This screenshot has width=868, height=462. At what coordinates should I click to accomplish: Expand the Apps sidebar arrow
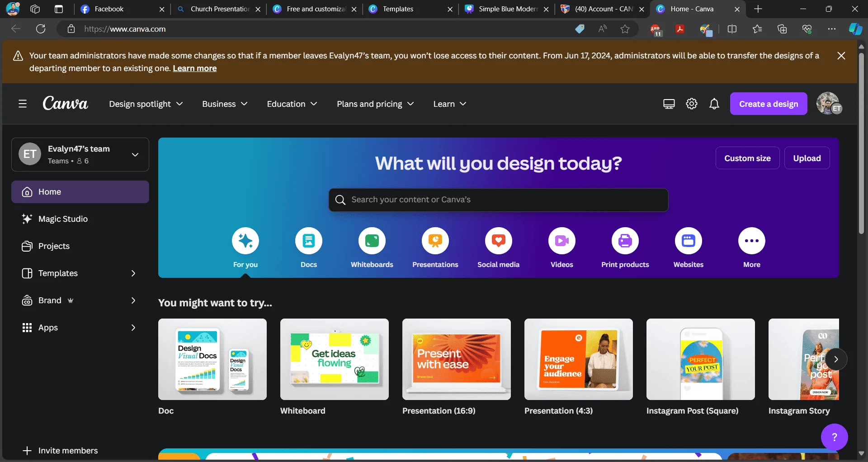pos(133,328)
